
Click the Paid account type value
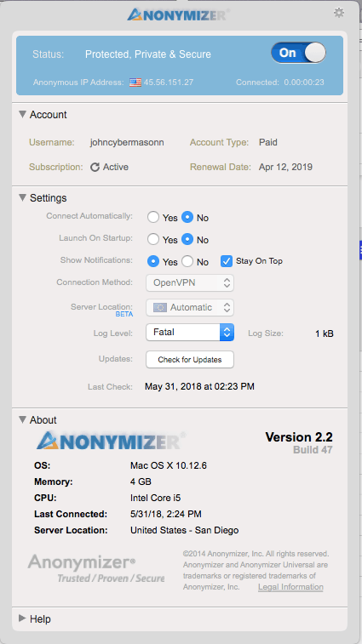268,143
